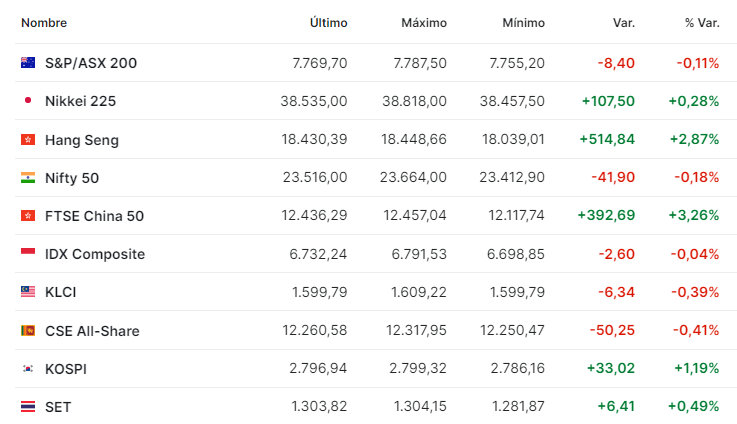
Task: Go to the Hang Seng index link
Action: pyautogui.click(x=82, y=140)
